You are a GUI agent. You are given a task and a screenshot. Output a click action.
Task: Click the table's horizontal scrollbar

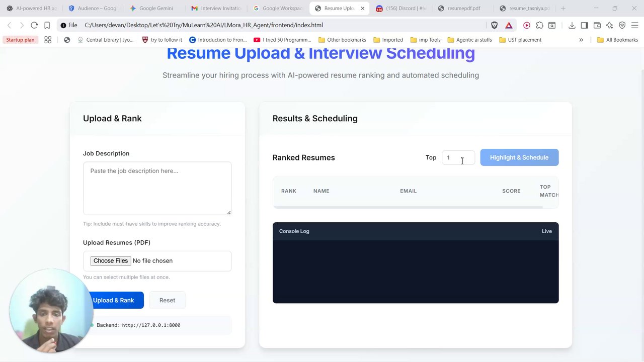(x=408, y=207)
